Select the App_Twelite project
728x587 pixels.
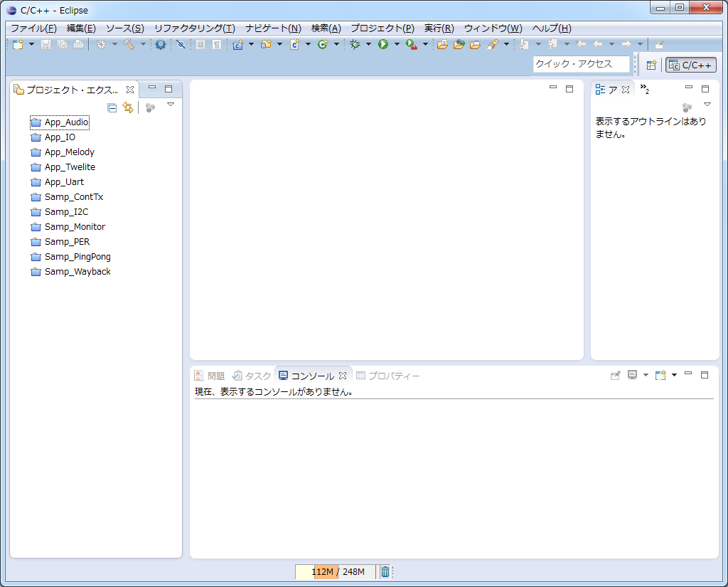[63, 167]
